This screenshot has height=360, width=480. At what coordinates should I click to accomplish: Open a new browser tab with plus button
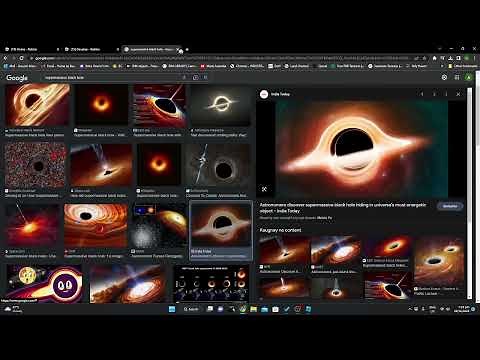click(x=187, y=49)
